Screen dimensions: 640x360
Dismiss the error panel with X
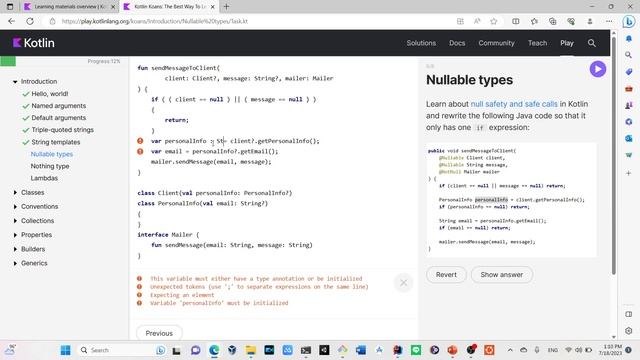(x=403, y=282)
